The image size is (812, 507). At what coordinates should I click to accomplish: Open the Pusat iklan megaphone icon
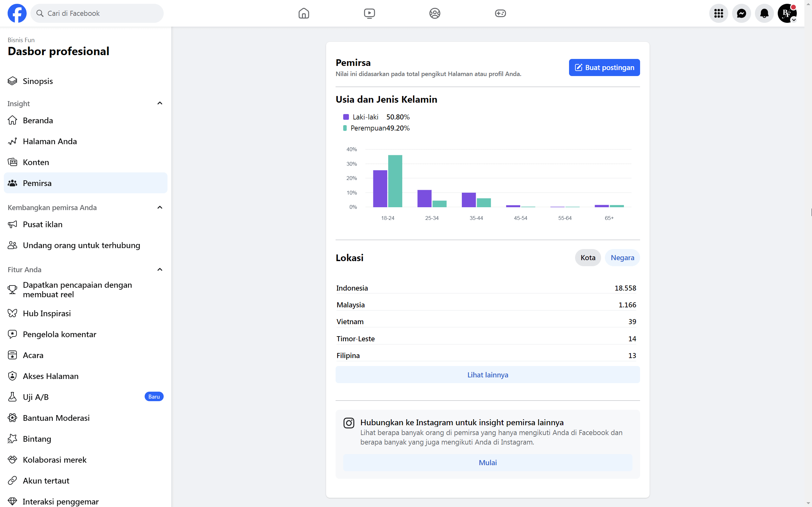click(12, 224)
